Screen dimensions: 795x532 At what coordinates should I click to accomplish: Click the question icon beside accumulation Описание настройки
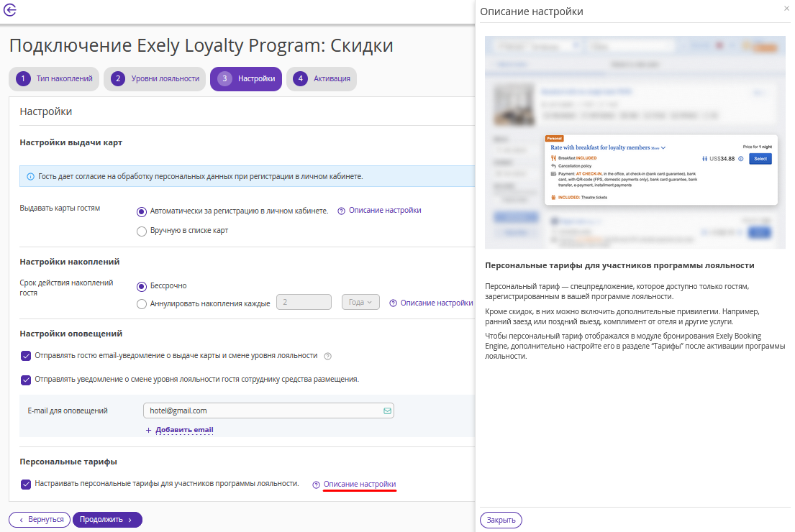pyautogui.click(x=393, y=303)
